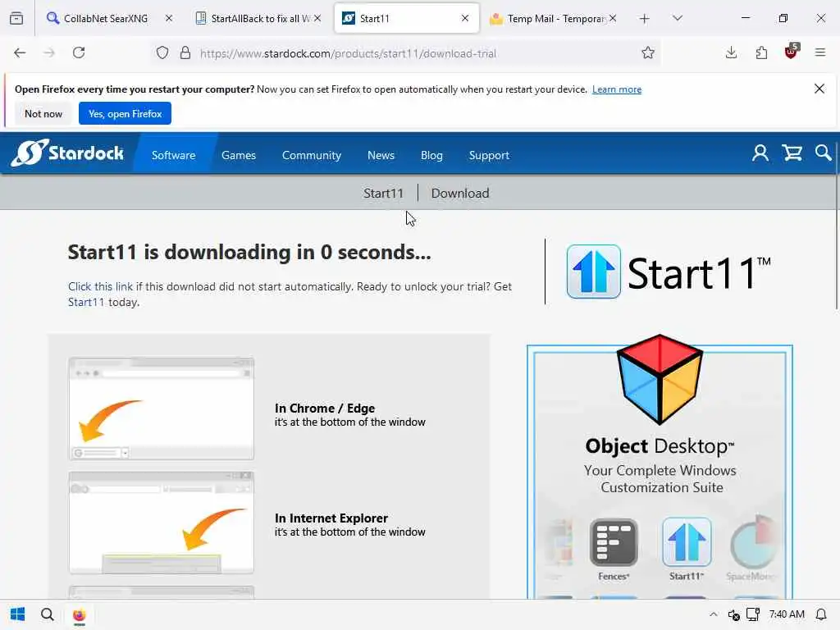The width and height of the screenshot is (840, 630).
Task: Click the Chrome / Edge instruction thumbnail
Action: [162, 409]
